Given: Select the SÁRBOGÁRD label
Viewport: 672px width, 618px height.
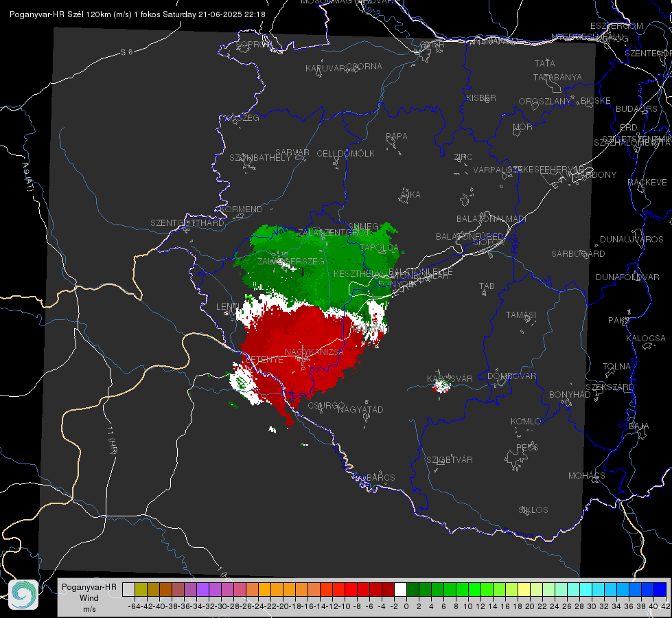Looking at the screenshot, I should 578,254.
